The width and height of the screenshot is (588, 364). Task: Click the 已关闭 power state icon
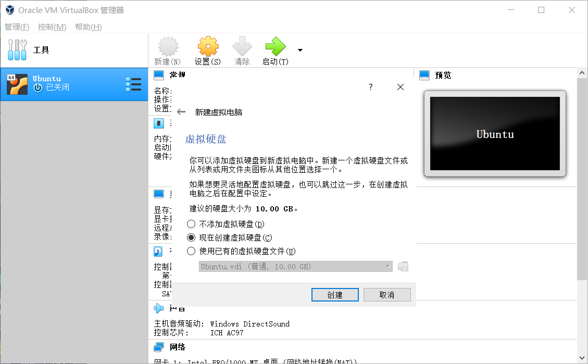point(38,87)
